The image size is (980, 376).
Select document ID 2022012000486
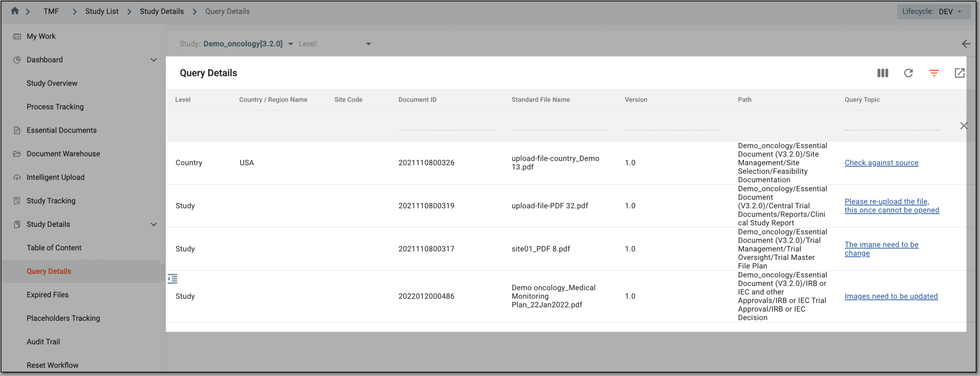coord(426,296)
